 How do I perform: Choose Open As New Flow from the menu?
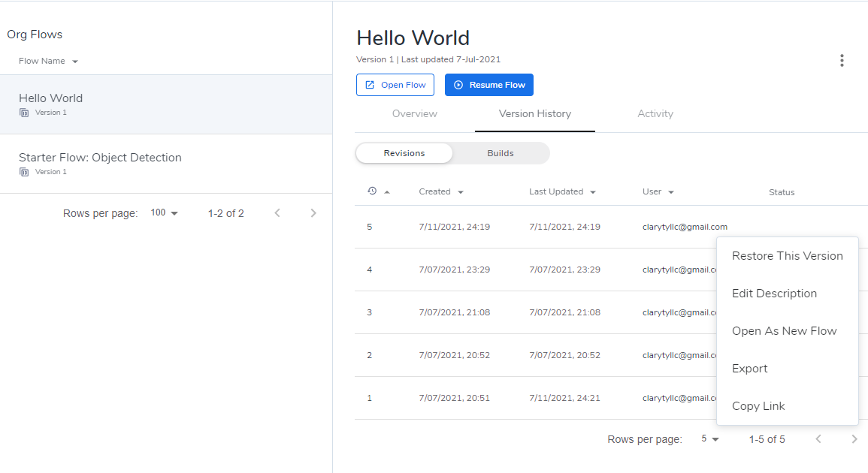point(784,330)
